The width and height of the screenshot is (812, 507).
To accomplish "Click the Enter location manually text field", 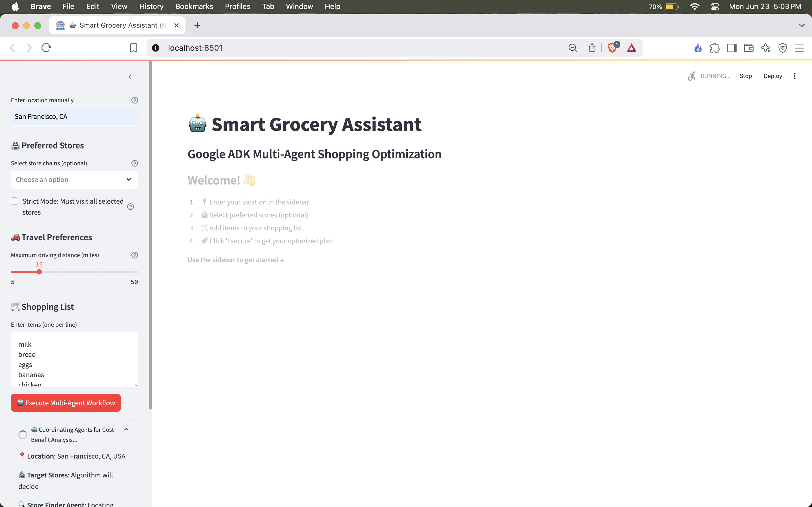I will pyautogui.click(x=74, y=117).
